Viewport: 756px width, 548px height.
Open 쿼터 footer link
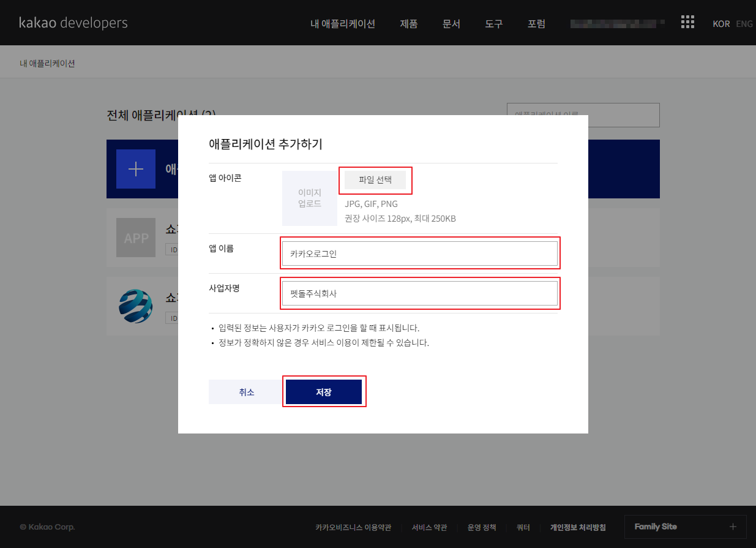tap(523, 527)
